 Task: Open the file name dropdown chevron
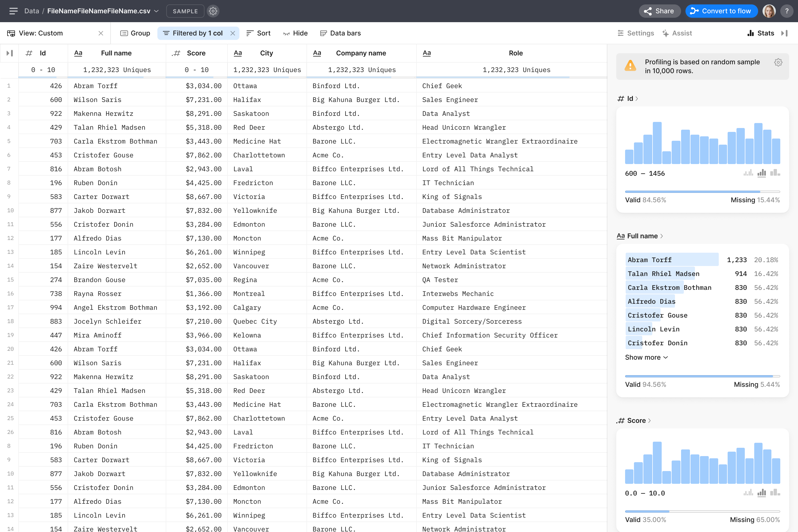156,11
